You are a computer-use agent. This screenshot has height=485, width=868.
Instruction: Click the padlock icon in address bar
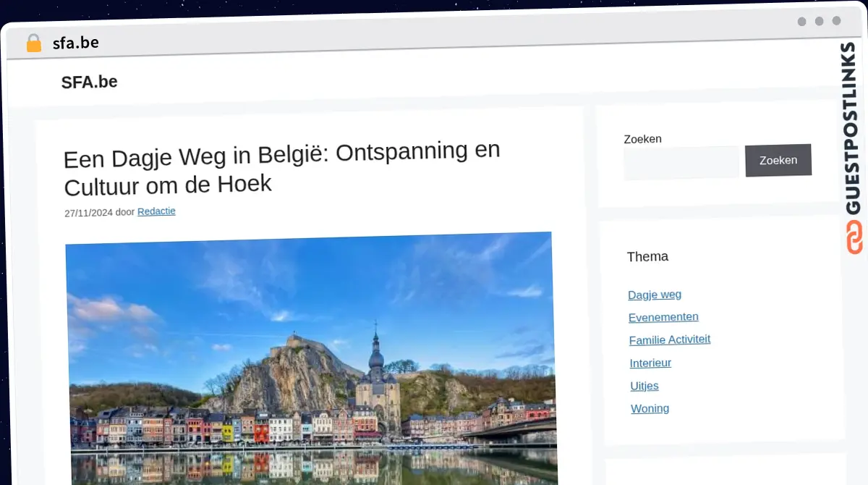[34, 43]
